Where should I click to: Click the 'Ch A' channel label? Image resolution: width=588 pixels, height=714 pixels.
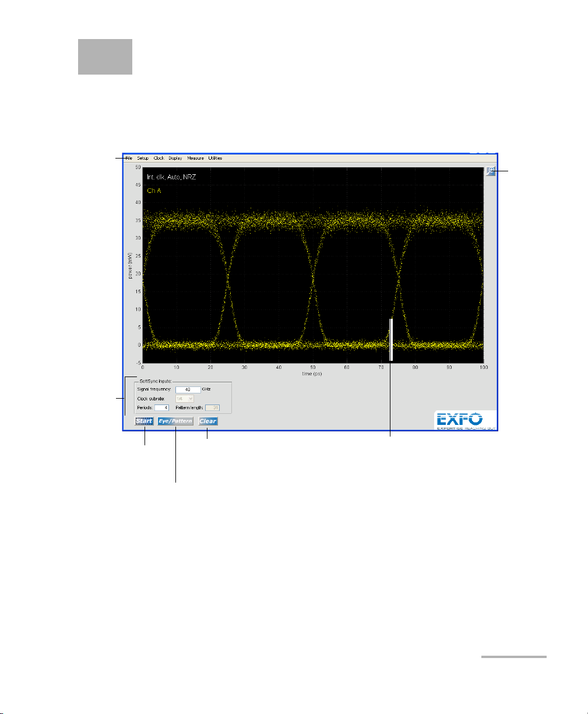point(154,190)
